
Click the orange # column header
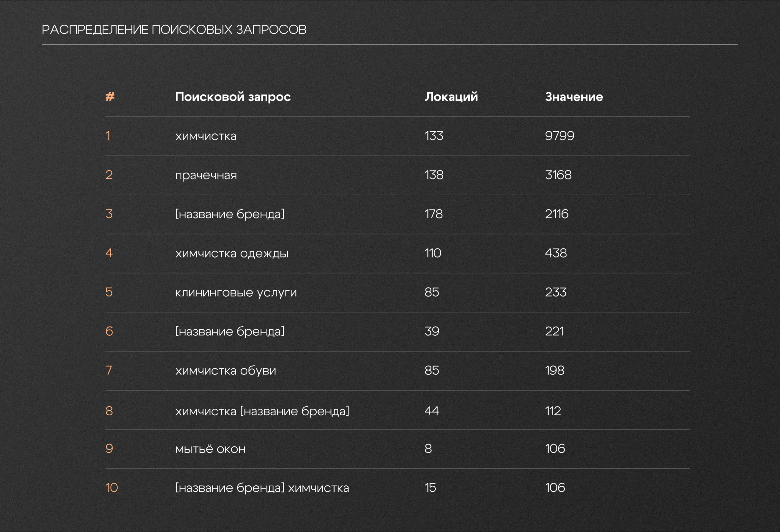pos(110,97)
